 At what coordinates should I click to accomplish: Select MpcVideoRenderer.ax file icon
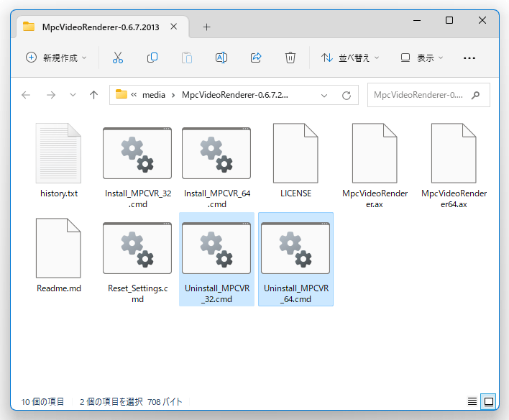(375, 153)
